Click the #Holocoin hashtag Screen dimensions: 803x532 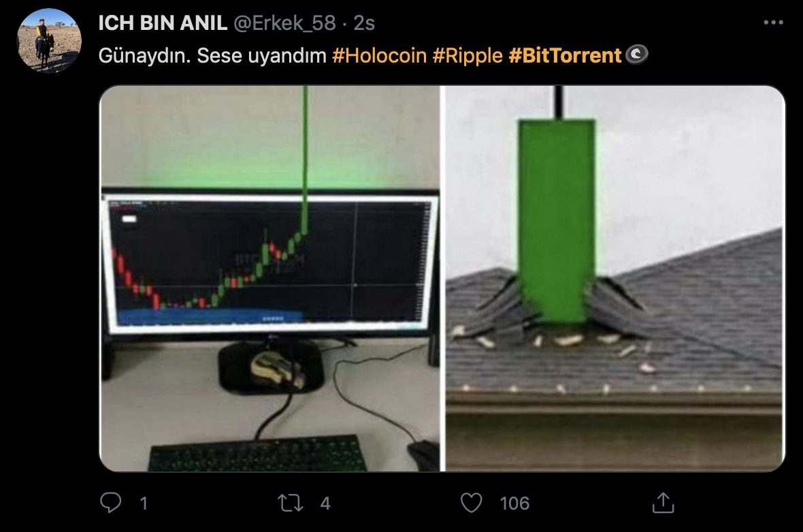coord(380,55)
